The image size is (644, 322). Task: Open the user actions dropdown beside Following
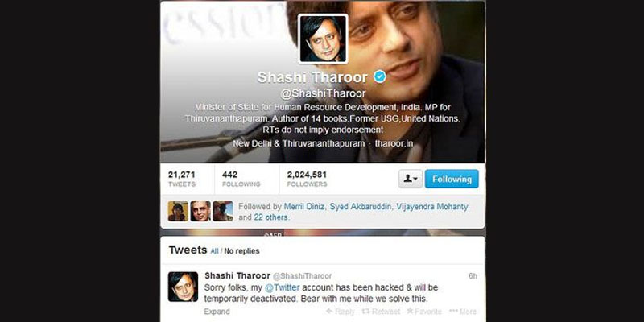(411, 179)
